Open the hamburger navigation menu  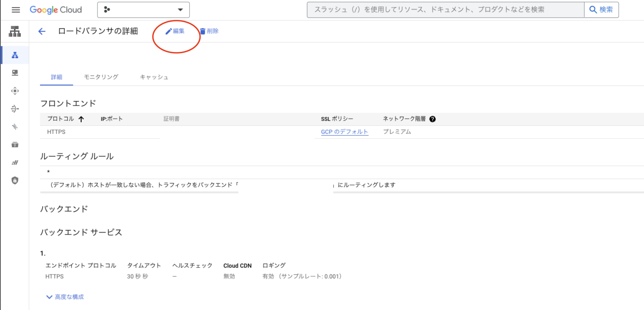pos(16,10)
